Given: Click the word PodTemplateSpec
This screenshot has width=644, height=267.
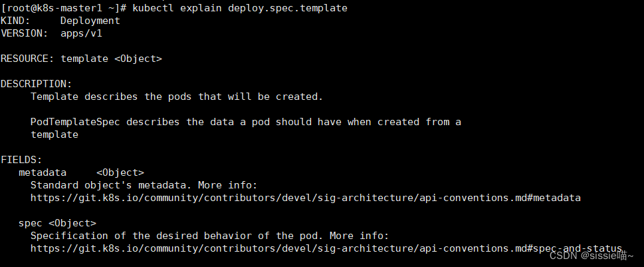Looking at the screenshot, I should [x=75, y=122].
